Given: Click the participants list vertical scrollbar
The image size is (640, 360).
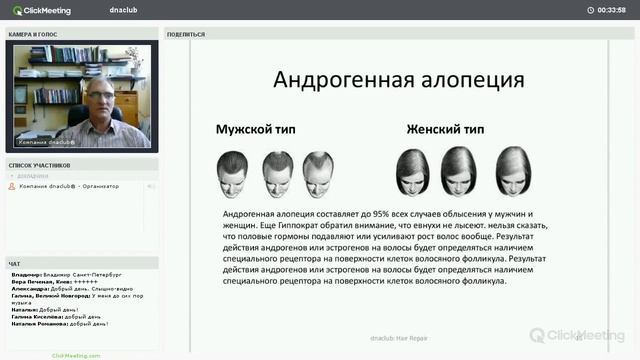Looking at the screenshot, I should click(x=144, y=208).
